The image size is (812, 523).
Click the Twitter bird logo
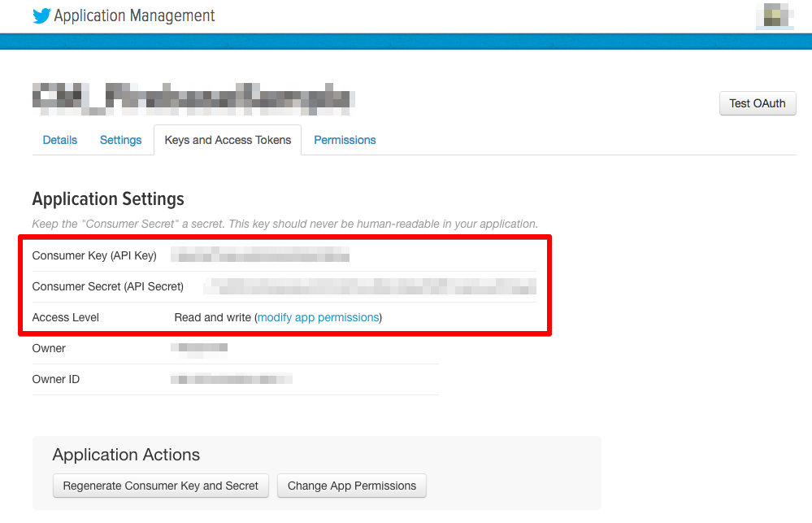point(41,16)
